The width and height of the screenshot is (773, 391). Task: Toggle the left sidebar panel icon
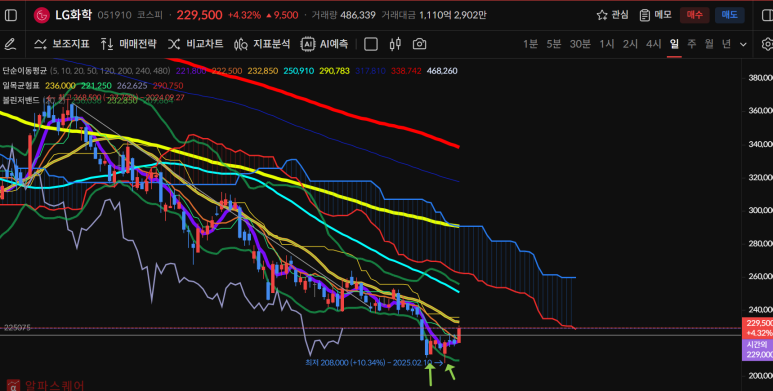click(x=10, y=15)
